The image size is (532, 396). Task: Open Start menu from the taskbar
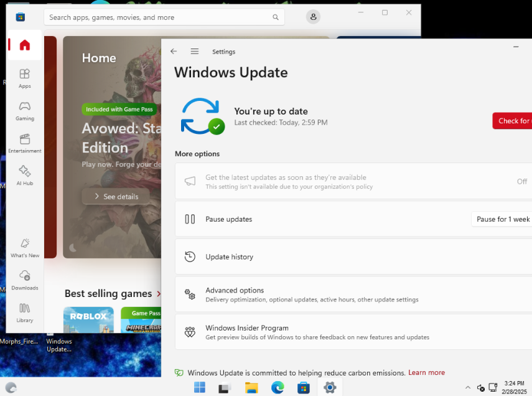pos(200,387)
